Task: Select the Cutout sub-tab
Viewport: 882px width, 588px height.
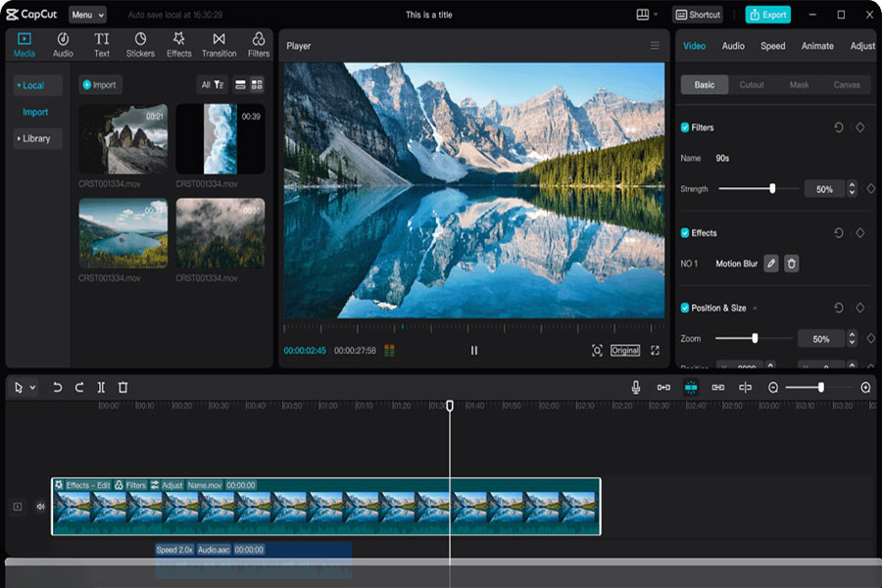Action: (x=752, y=85)
